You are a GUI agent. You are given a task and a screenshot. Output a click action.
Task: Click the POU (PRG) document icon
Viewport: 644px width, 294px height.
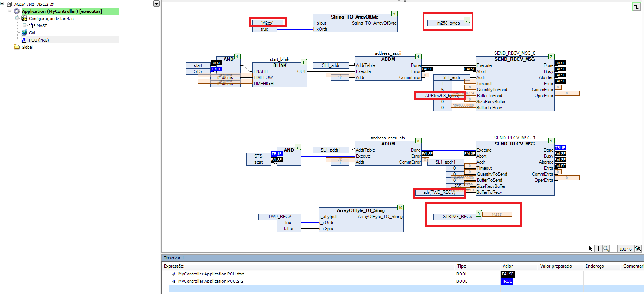24,40
